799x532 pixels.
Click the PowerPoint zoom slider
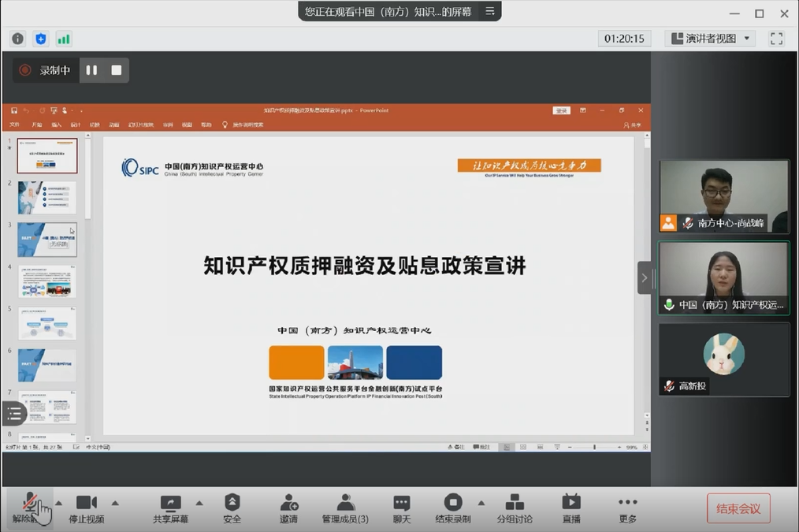tap(594, 447)
